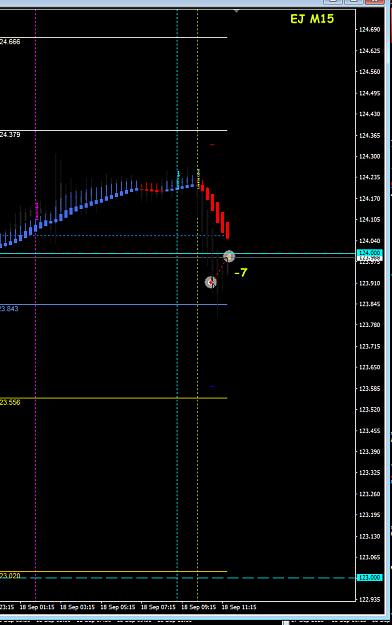The image size is (392, 625).
Task: Click the cyan 123.000 price tag
Action: (370, 578)
